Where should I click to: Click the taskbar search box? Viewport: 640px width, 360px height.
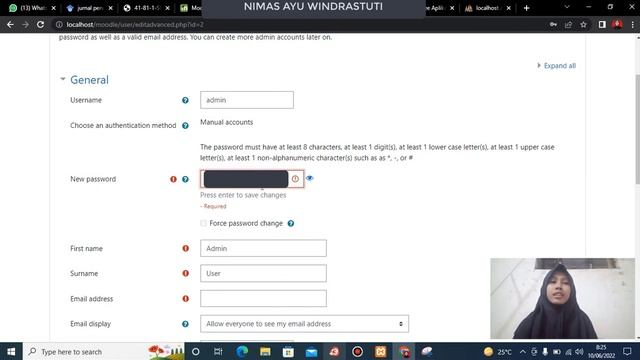104,351
